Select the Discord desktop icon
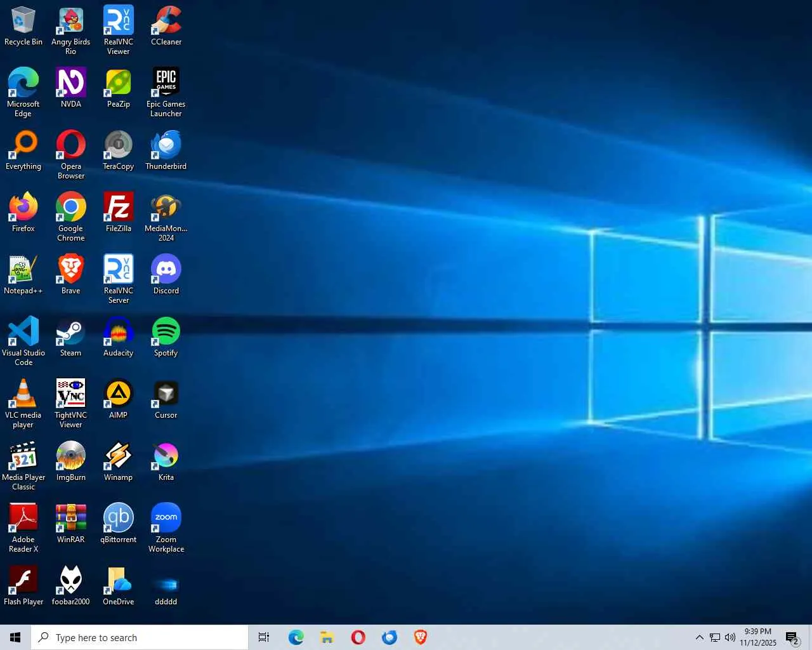 [x=166, y=274]
